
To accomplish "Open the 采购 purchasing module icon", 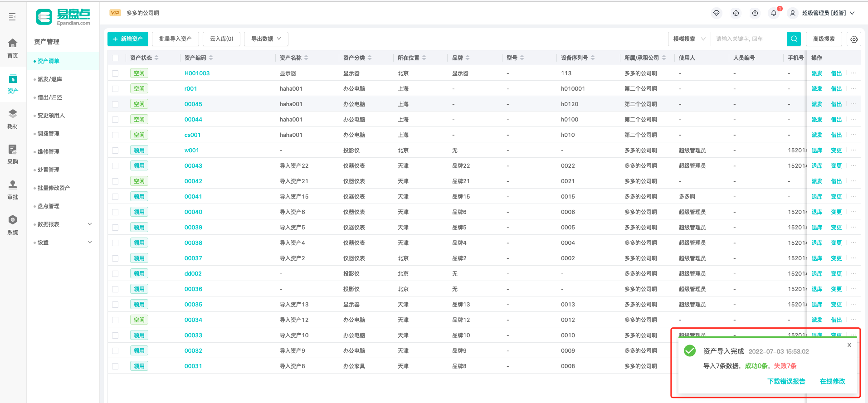I will click(x=13, y=149).
